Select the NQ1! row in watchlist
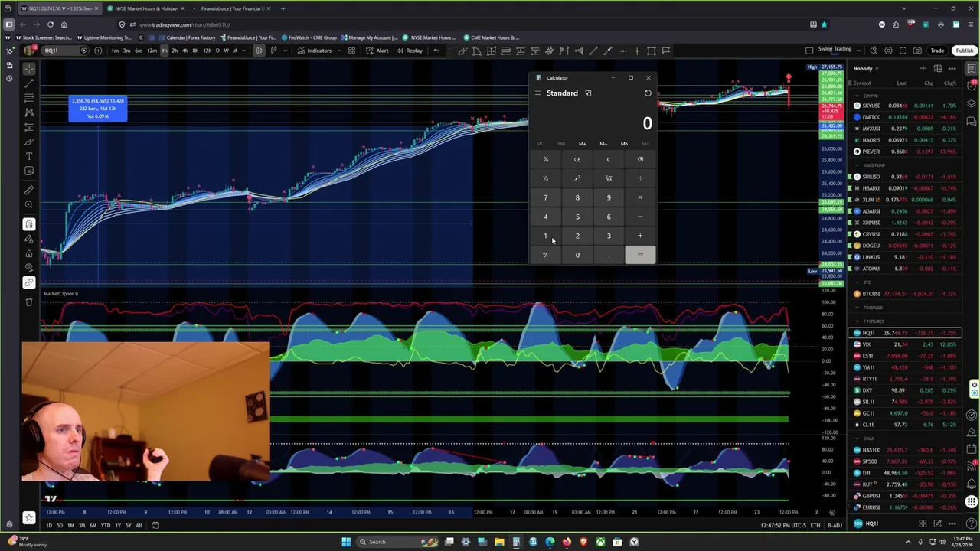Viewport: 980px width, 551px height. click(x=906, y=333)
